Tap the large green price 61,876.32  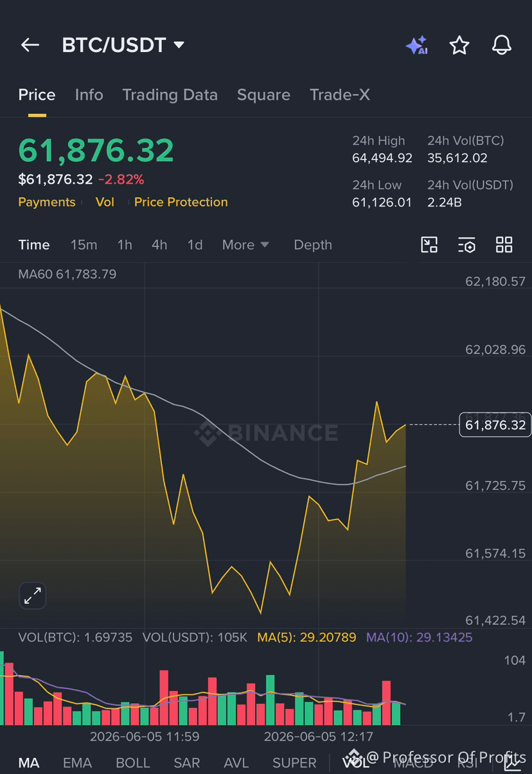(x=96, y=150)
